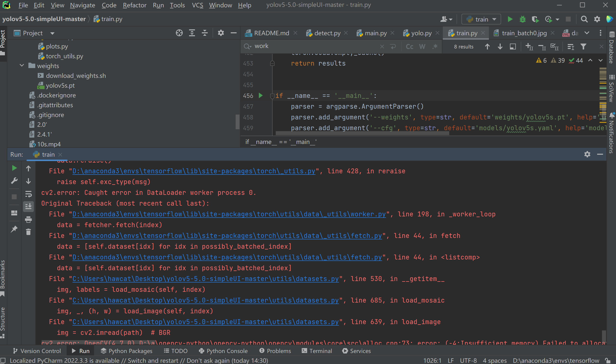
Task: Collapse the weights folder
Action: click(22, 66)
